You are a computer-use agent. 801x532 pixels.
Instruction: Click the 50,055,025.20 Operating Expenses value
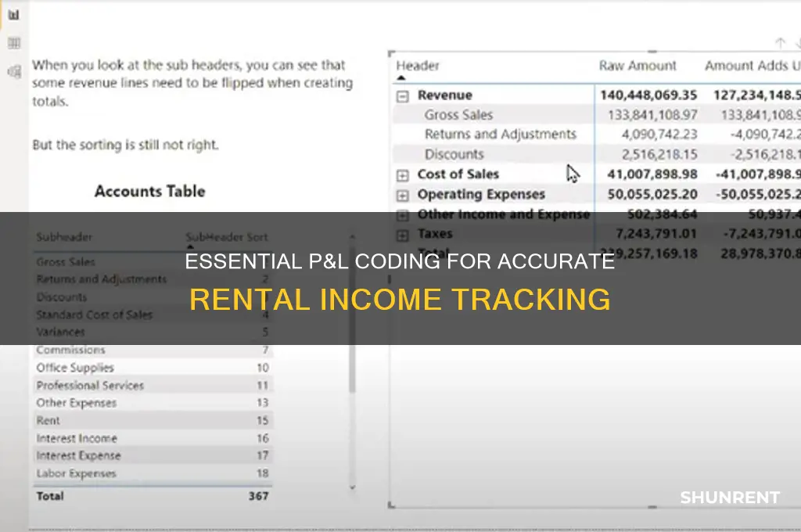(652, 194)
